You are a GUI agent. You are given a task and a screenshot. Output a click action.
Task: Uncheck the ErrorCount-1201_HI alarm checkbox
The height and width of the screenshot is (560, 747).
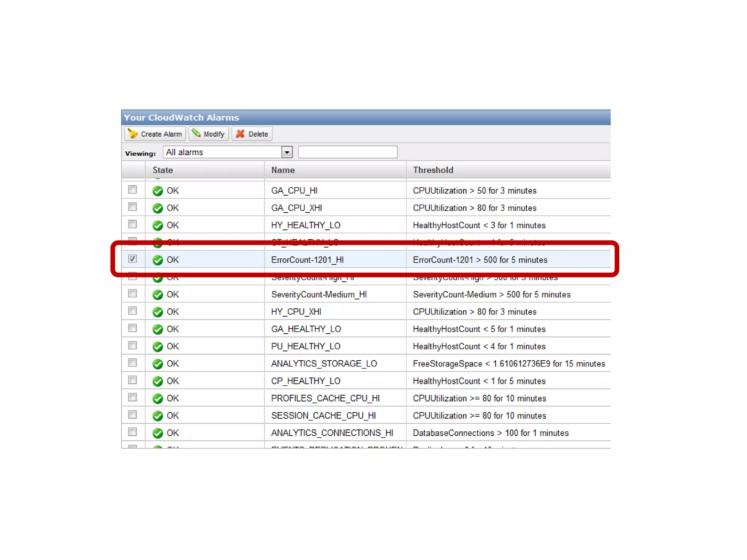click(132, 259)
